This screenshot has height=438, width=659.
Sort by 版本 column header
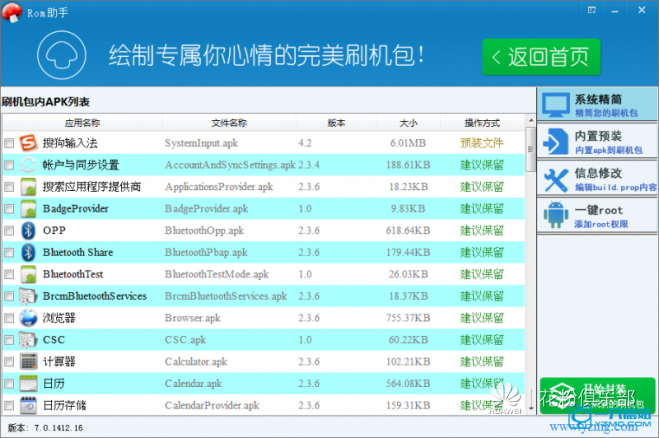tap(336, 123)
